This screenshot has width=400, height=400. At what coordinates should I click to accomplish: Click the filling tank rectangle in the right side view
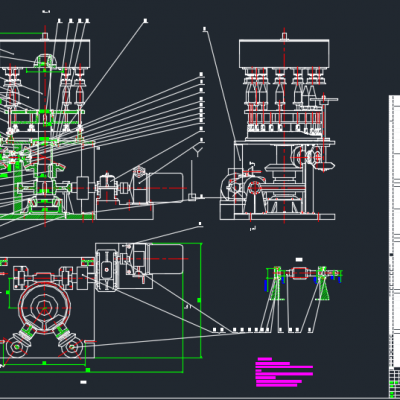[x=284, y=54]
